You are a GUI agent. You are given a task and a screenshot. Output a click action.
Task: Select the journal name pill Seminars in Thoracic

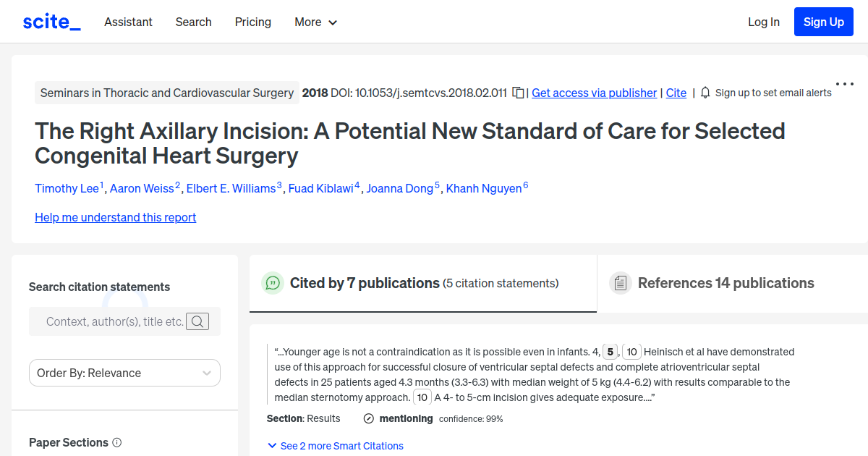166,93
